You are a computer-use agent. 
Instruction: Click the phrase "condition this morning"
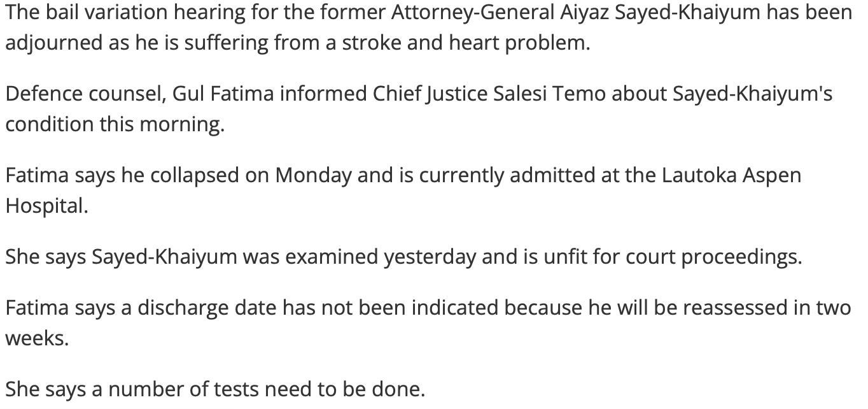pyautogui.click(x=115, y=124)
